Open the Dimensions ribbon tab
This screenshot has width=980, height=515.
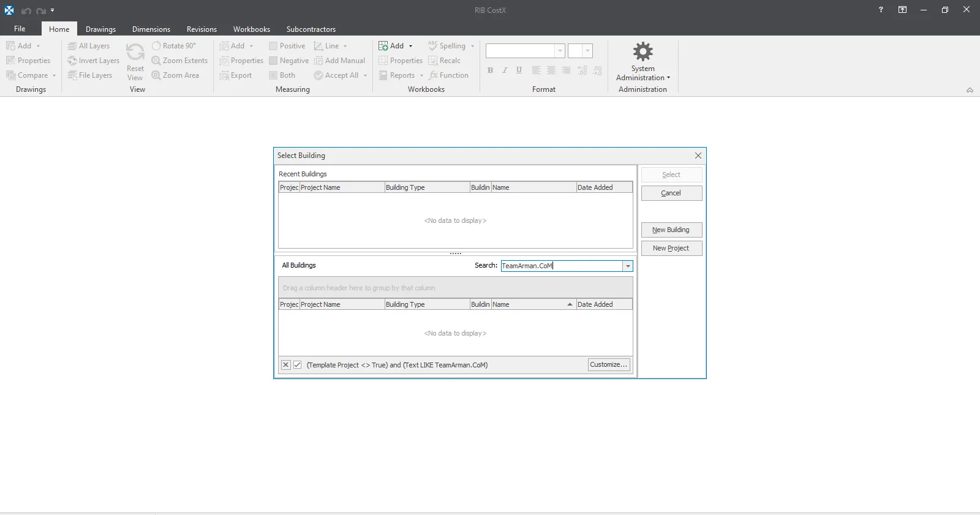pyautogui.click(x=151, y=29)
